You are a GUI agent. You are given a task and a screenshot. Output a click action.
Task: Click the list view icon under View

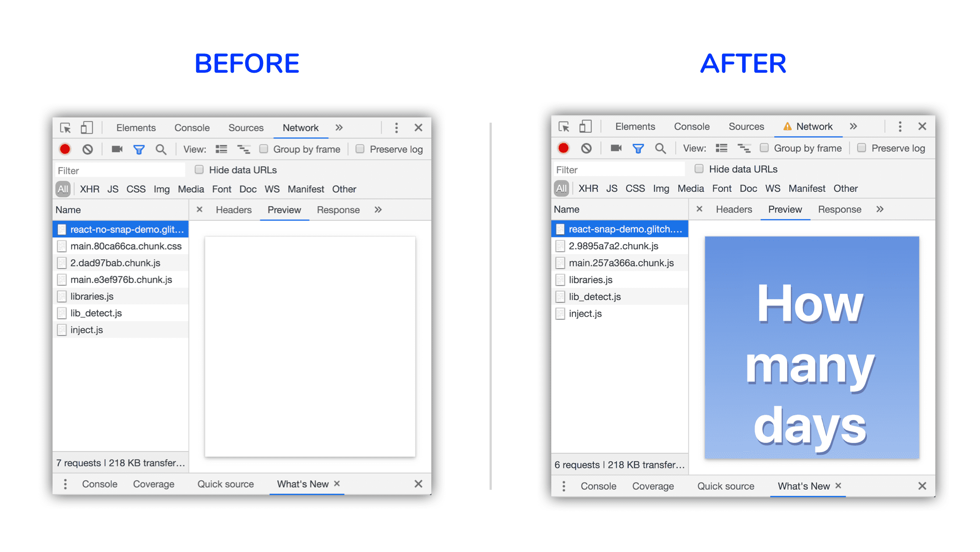[x=222, y=149]
